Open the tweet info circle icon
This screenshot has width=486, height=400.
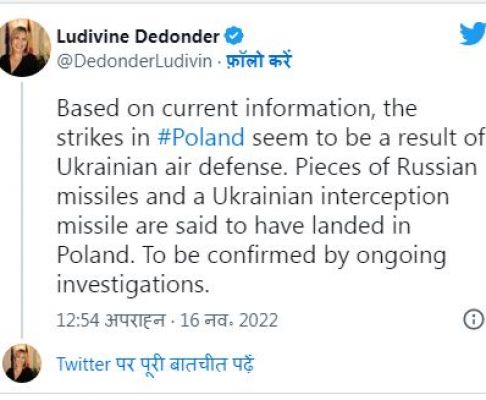[x=473, y=320]
